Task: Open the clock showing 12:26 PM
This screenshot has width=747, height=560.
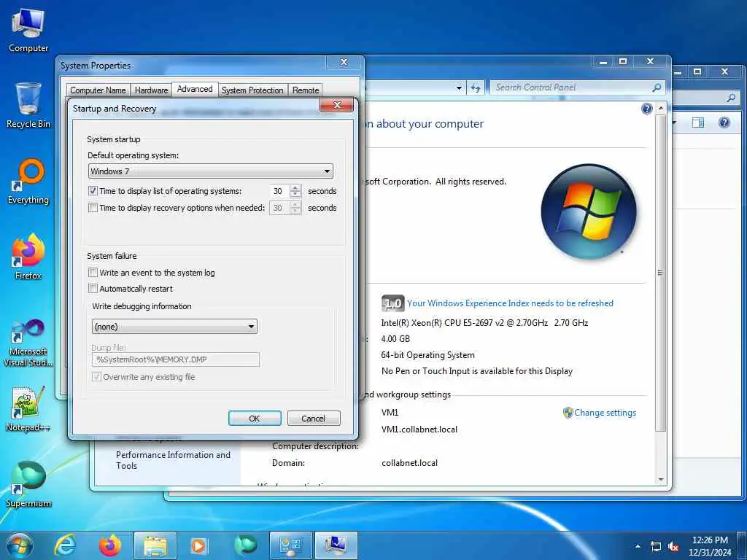Action: (709, 545)
